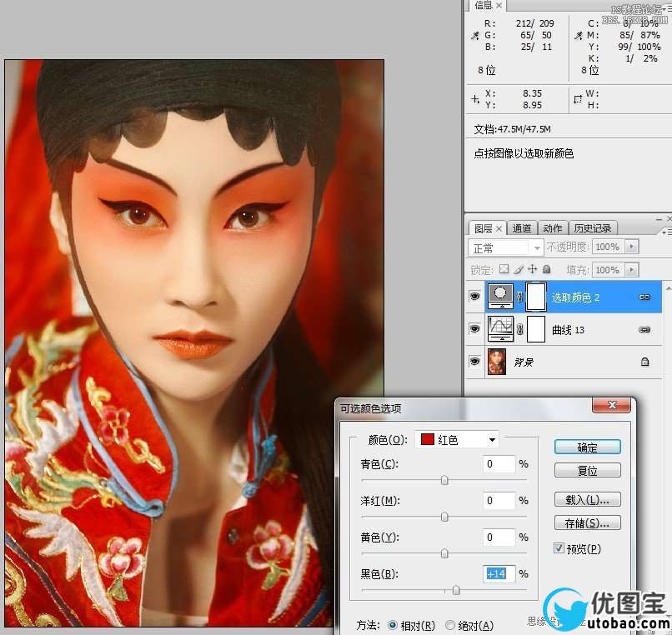672x635 pixels.
Task: Click the 洋红(M) percentage field
Action: click(499, 501)
